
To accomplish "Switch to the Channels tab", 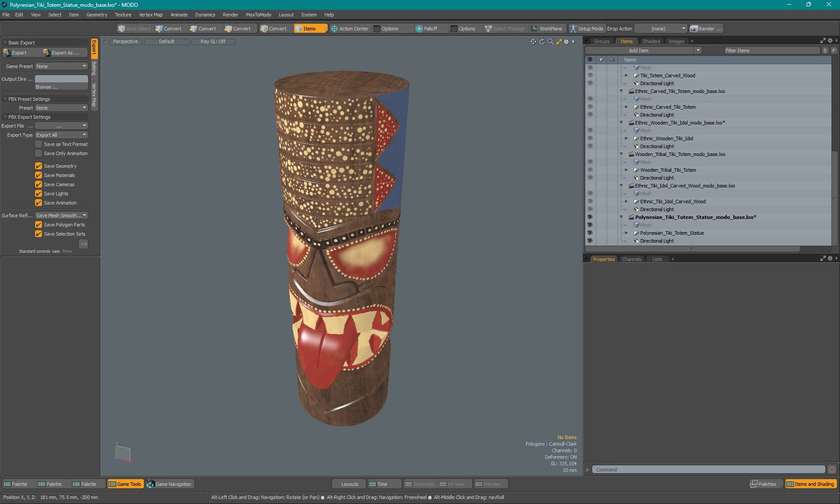I will coord(631,259).
